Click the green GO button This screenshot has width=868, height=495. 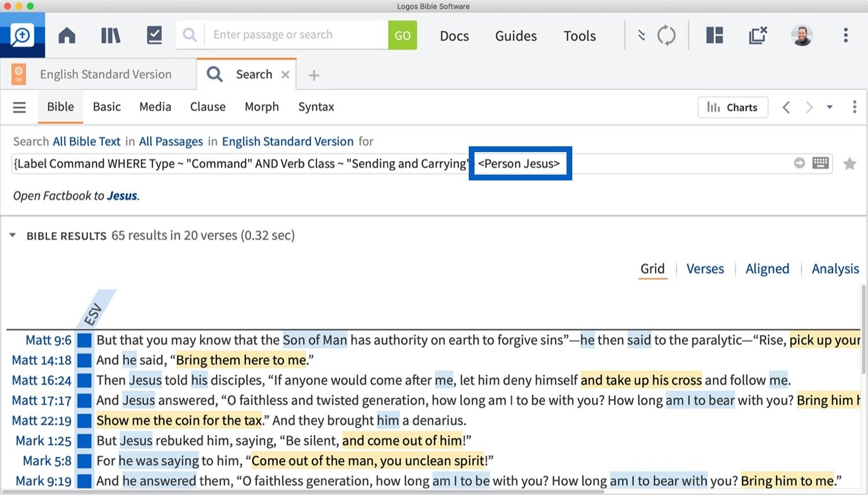point(403,35)
